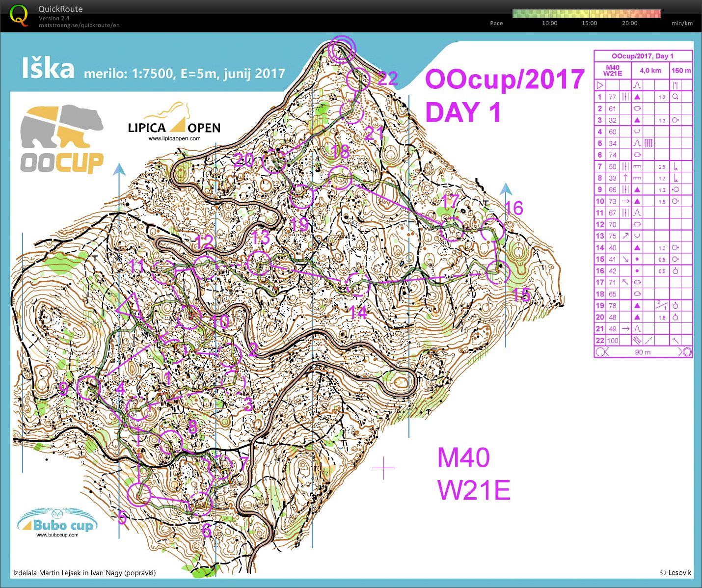Click the blue north arrow near control 16

coord(506,189)
